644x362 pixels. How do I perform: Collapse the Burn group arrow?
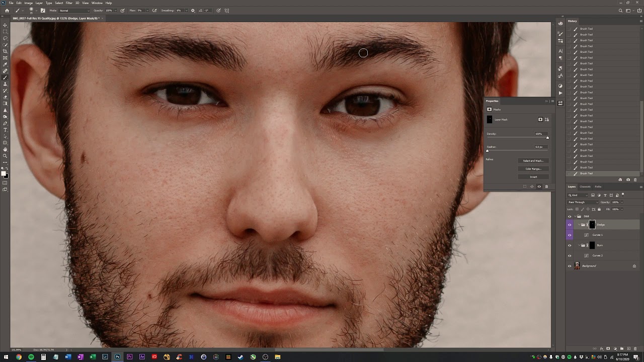coord(579,245)
